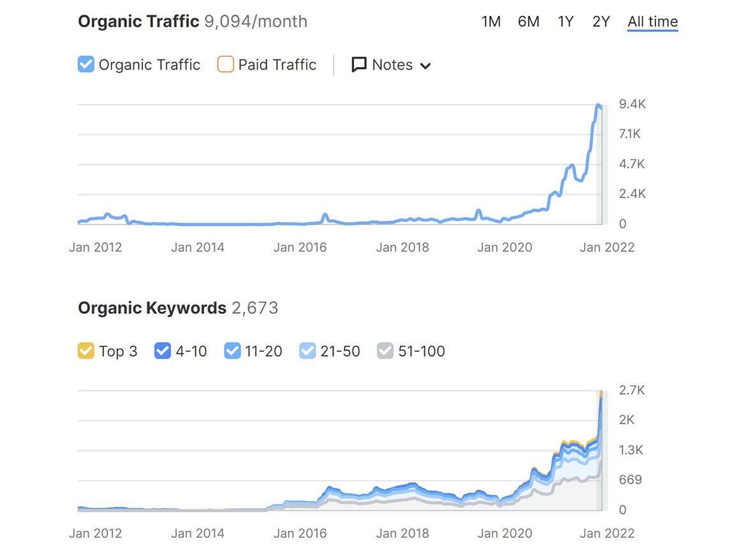Switch to the 1M time range

pyautogui.click(x=491, y=22)
